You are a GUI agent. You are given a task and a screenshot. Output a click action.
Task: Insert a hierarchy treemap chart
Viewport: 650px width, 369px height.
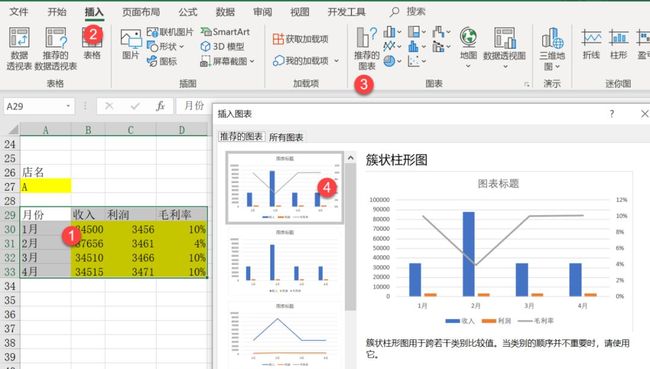click(x=414, y=32)
